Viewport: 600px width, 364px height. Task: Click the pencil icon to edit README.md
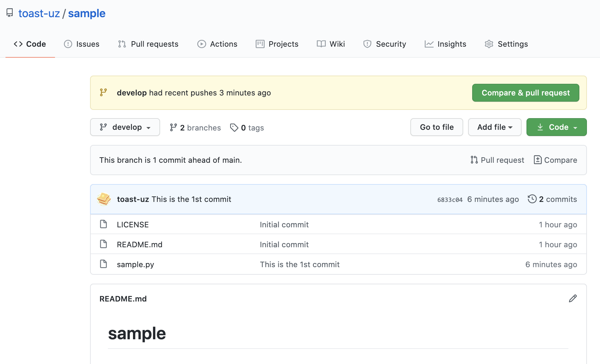573,298
